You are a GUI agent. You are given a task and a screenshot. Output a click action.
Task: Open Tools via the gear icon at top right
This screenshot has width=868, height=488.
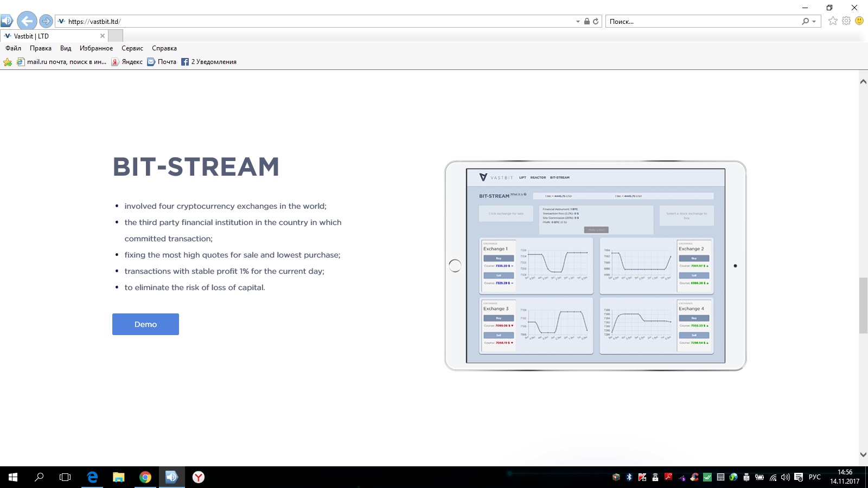click(x=846, y=21)
